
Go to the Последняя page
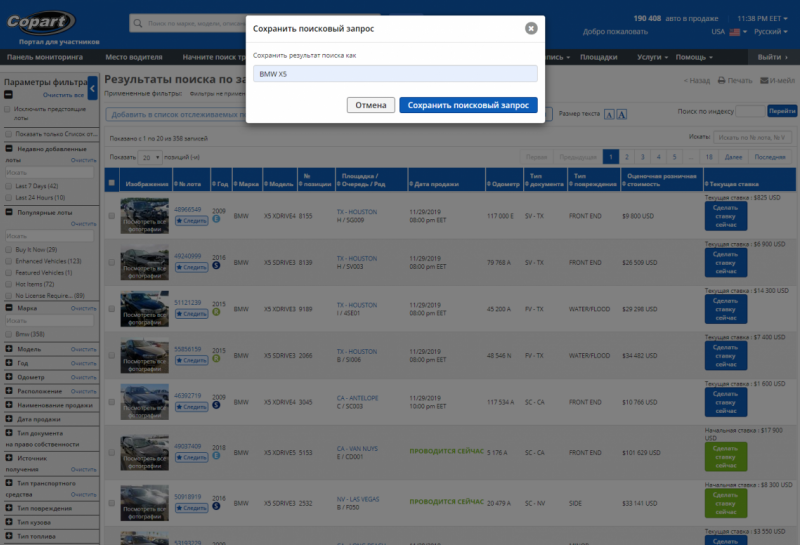pyautogui.click(x=769, y=157)
